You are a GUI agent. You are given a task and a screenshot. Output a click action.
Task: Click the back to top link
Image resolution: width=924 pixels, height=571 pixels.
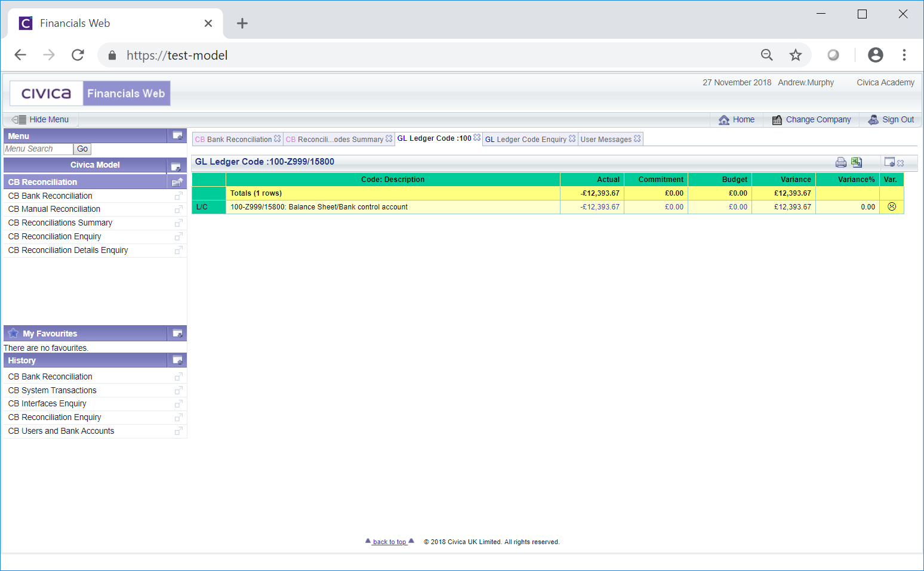click(x=389, y=542)
